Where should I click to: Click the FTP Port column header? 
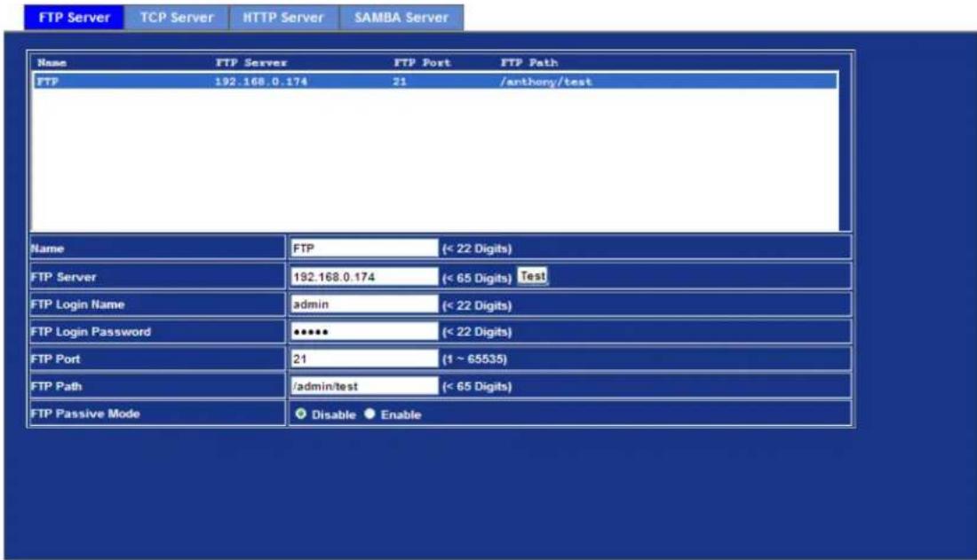click(422, 63)
